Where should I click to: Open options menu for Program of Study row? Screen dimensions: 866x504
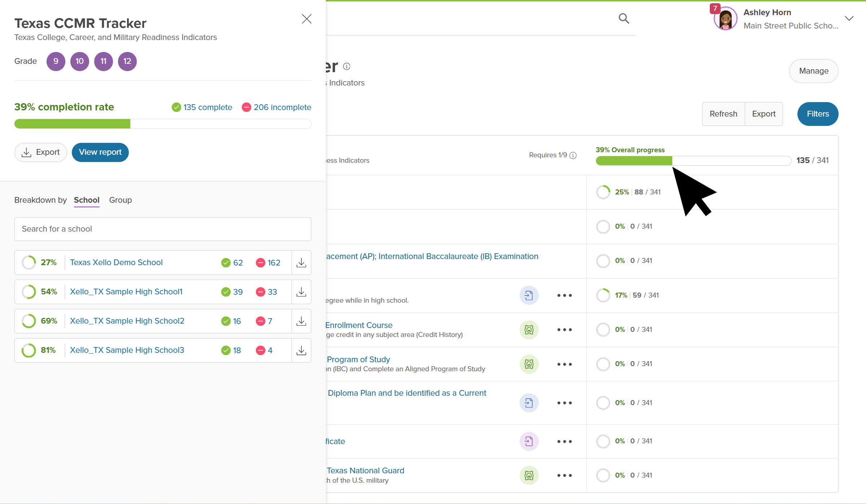click(564, 364)
